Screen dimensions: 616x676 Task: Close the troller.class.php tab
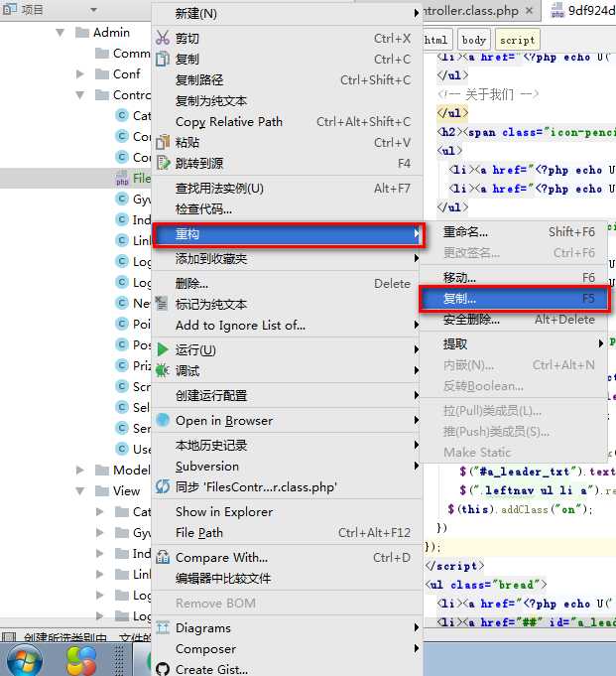530,10
